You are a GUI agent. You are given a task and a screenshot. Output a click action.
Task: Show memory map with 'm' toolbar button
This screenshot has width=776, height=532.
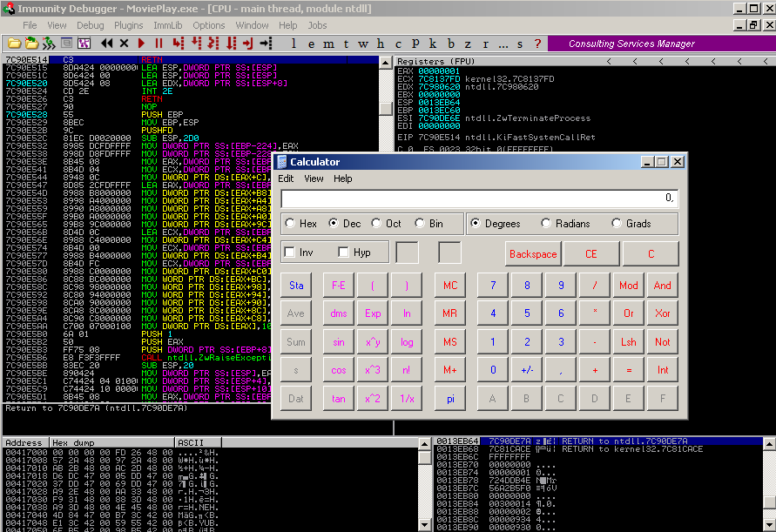pos(327,43)
